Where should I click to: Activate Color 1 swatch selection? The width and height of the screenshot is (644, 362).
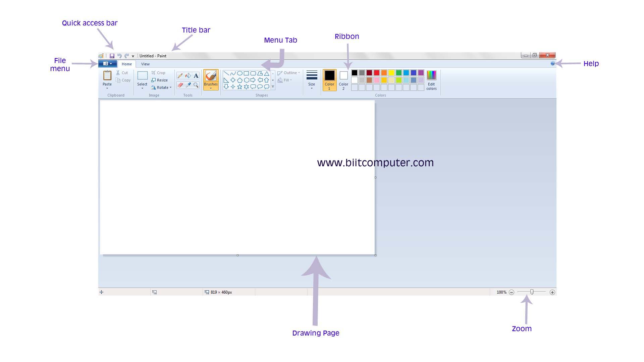(x=329, y=79)
